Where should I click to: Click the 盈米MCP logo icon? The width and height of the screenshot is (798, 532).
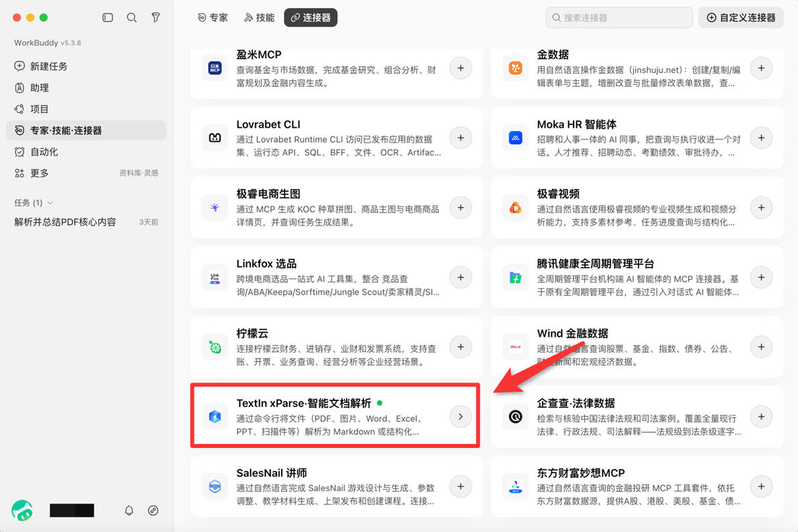coord(215,68)
